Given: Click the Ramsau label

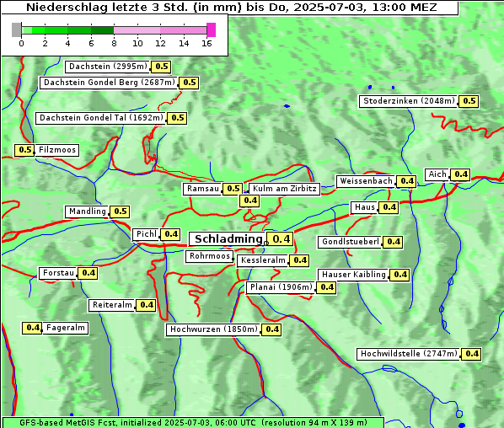Looking at the screenshot, I should click(x=203, y=189).
